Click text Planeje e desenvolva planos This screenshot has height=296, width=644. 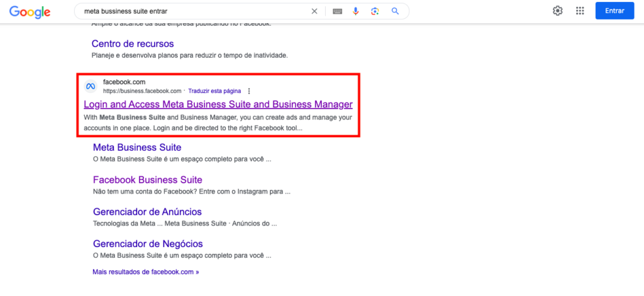189,55
